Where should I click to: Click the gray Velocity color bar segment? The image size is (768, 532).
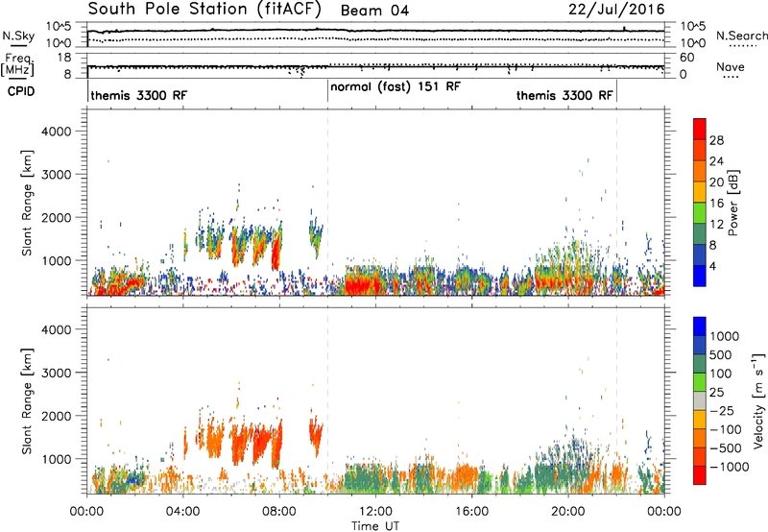pyautogui.click(x=700, y=401)
